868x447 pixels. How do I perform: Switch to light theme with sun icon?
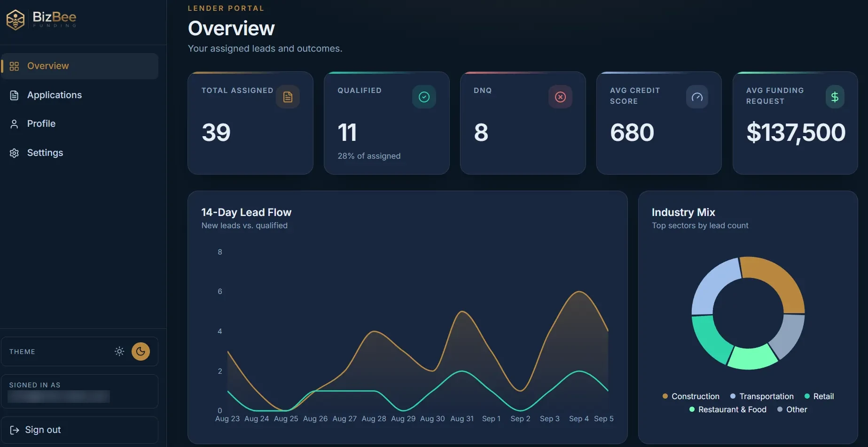[x=119, y=351]
